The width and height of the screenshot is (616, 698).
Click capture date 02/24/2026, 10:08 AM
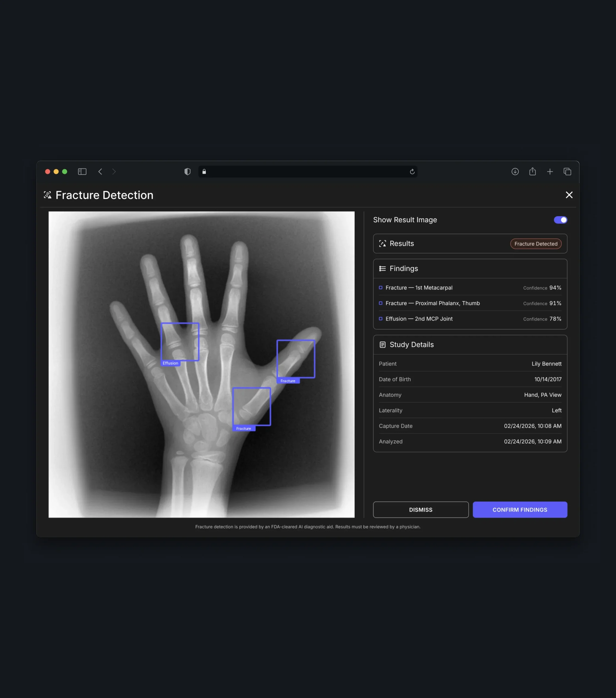point(532,426)
